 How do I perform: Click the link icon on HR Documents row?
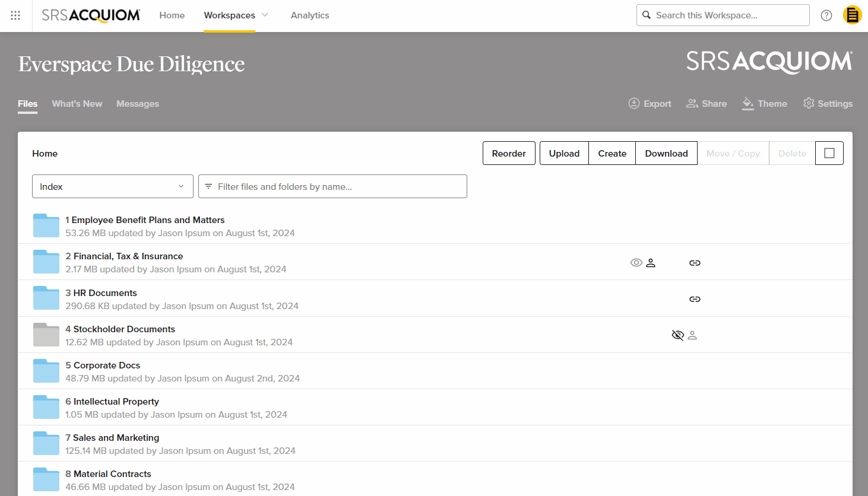(695, 299)
